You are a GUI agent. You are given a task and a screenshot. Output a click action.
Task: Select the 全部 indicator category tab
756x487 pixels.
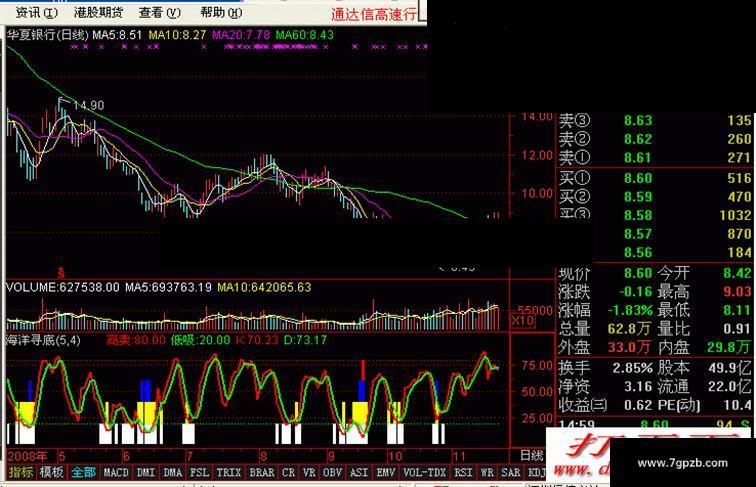[83, 472]
